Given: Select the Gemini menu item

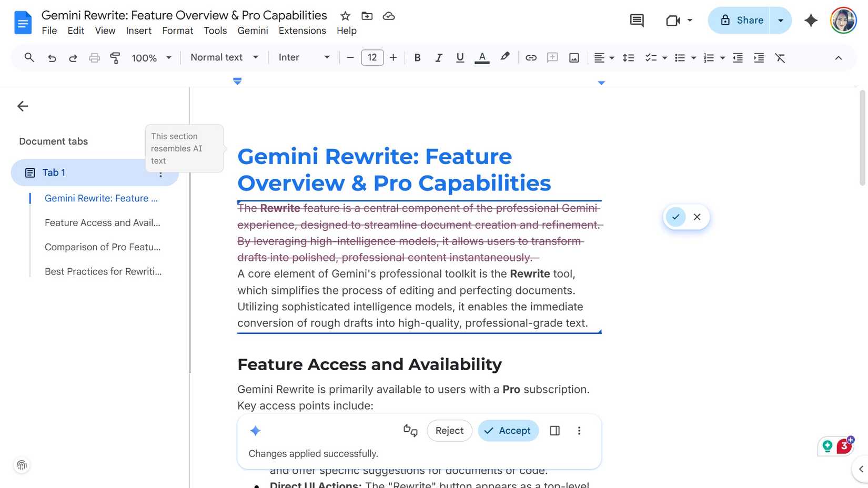Looking at the screenshot, I should [x=253, y=30].
